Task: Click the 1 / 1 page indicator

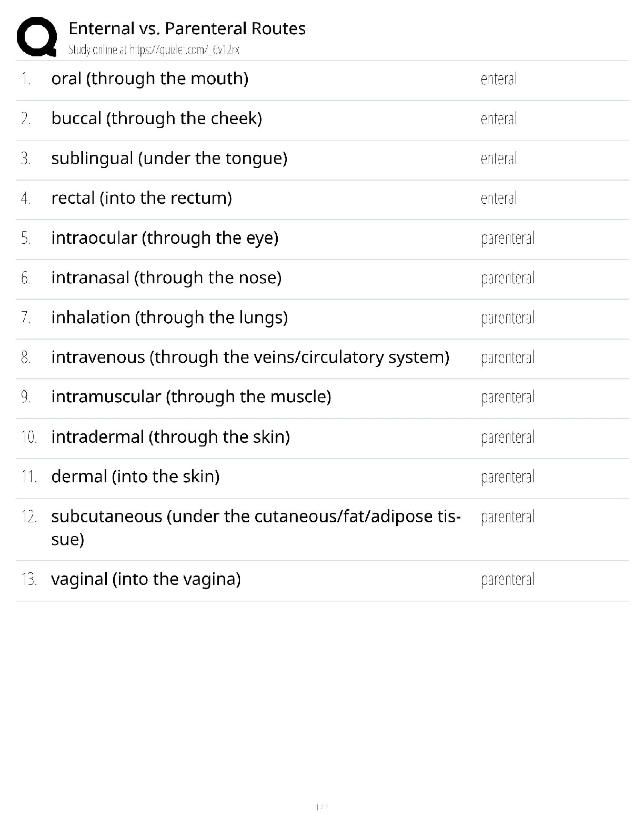Action: coord(322,807)
